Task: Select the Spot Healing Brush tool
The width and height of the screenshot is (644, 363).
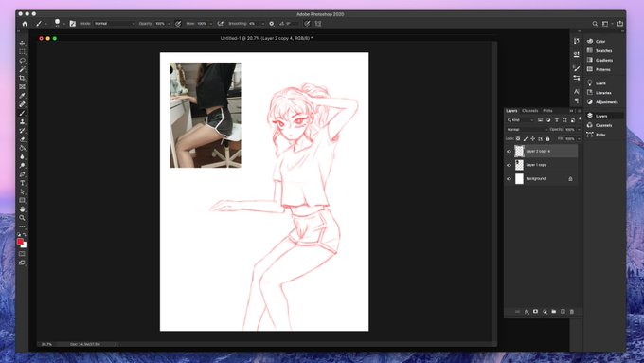Action: [x=22, y=104]
